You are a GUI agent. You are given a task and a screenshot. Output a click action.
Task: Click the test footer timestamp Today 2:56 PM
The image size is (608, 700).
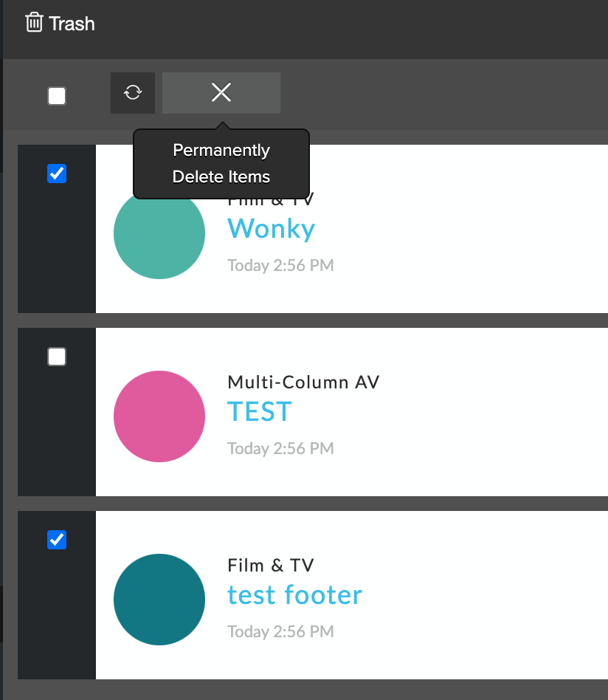coord(280,631)
